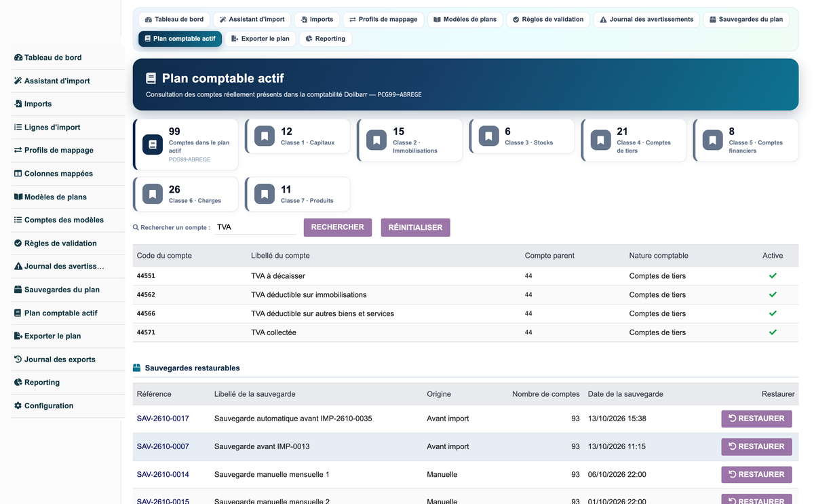The height and width of the screenshot is (504, 814).
Task: Click the Règles de validation check icon in sidebar
Action: 18,243
